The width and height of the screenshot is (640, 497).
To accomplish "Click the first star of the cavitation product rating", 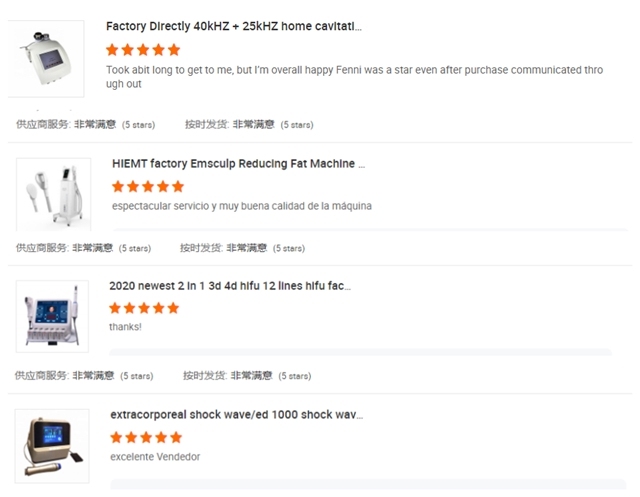I will point(112,50).
